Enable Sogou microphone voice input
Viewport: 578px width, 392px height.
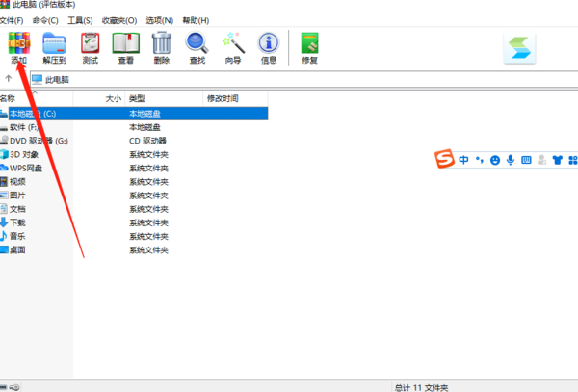click(x=511, y=160)
